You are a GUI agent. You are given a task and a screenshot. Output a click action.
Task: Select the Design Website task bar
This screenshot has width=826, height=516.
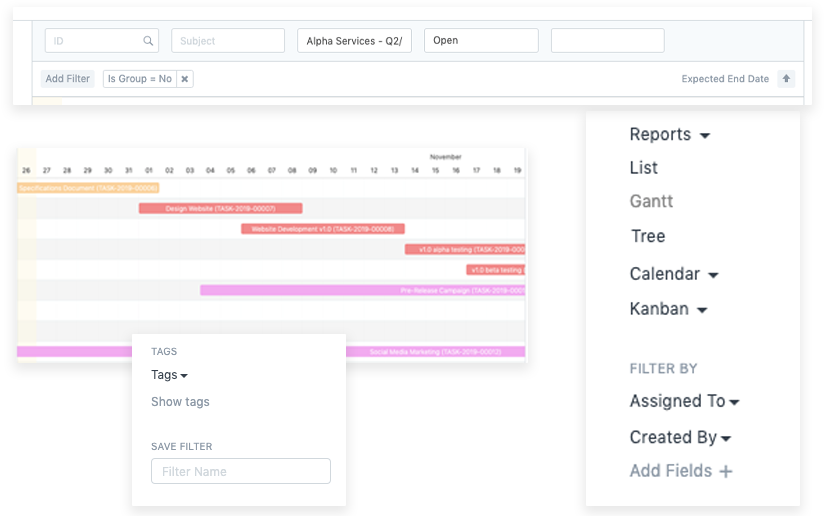(220, 208)
